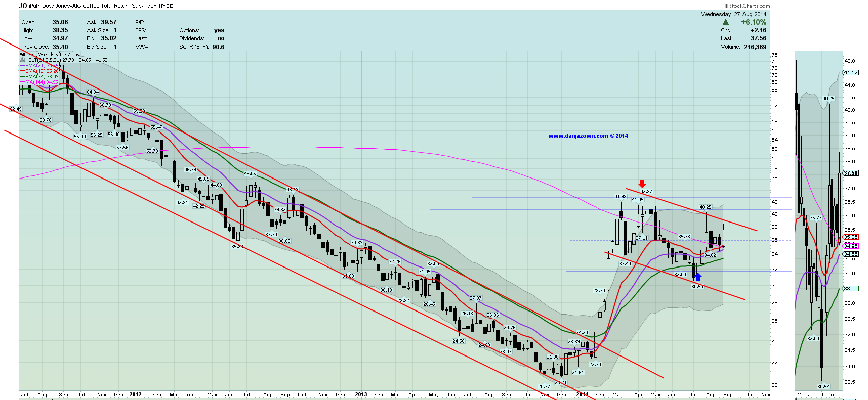Click the JO ticker symbol in header
Screen dimensions: 868x400
coord(23,6)
